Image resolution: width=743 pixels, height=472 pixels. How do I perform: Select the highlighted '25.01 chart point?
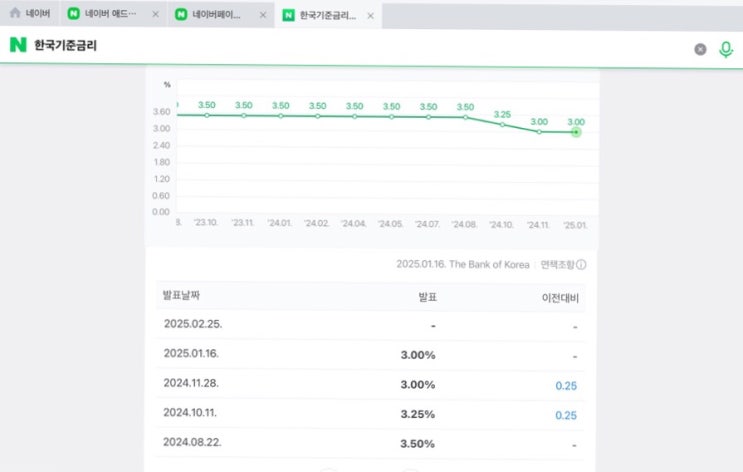(576, 132)
